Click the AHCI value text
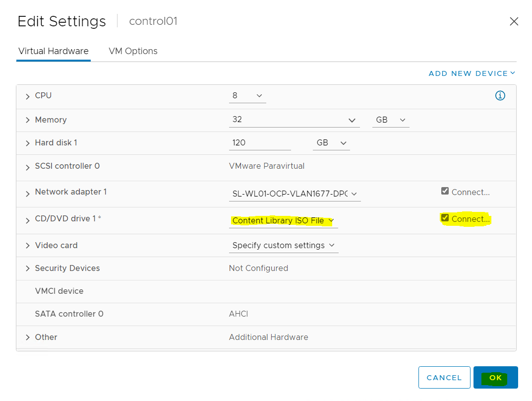The height and width of the screenshot is (401, 532). [x=238, y=314]
